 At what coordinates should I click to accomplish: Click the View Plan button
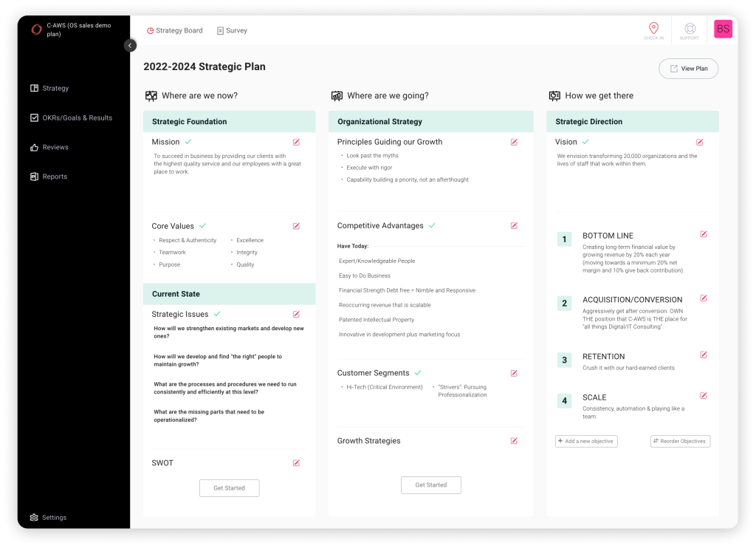point(688,69)
